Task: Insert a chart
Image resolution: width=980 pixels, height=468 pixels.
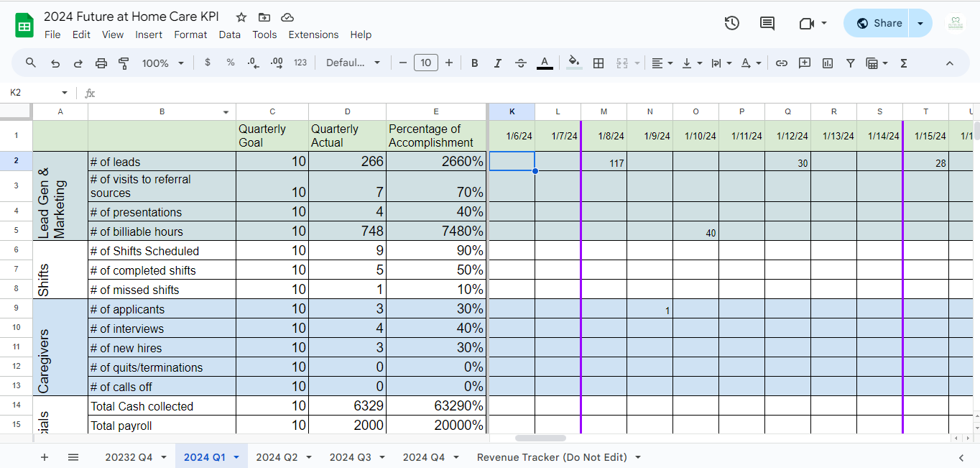Action: click(828, 63)
